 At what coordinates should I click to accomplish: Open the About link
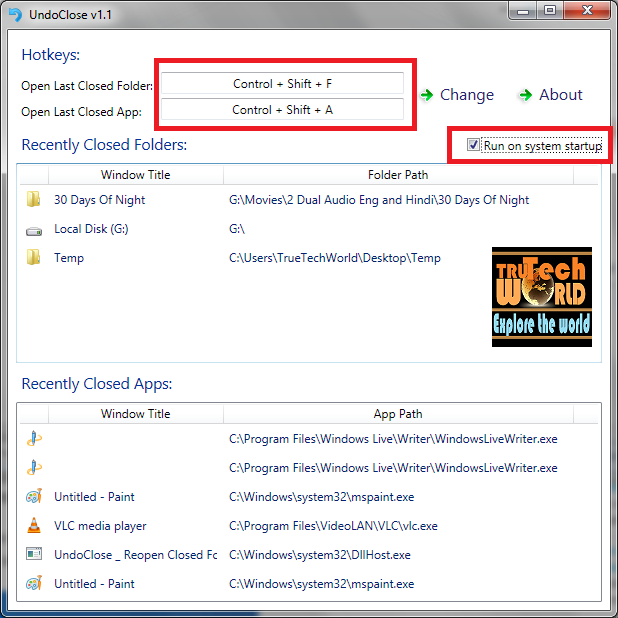pos(551,95)
